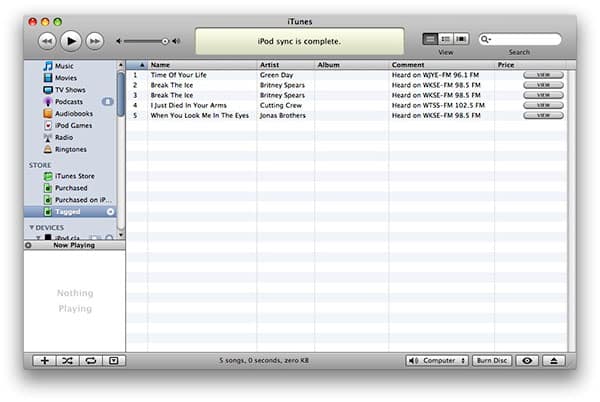
Task: Show or hide artwork panel button
Action: pyautogui.click(x=114, y=361)
